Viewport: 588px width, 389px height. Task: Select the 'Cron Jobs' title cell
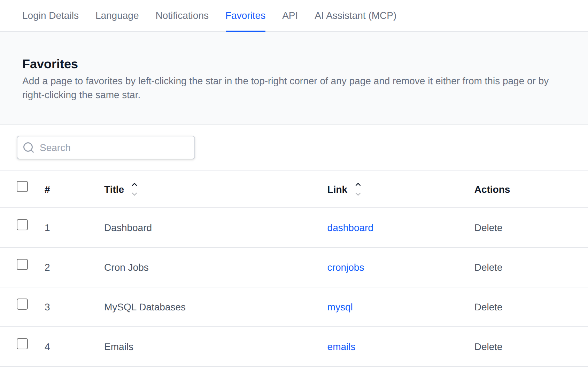pos(126,268)
